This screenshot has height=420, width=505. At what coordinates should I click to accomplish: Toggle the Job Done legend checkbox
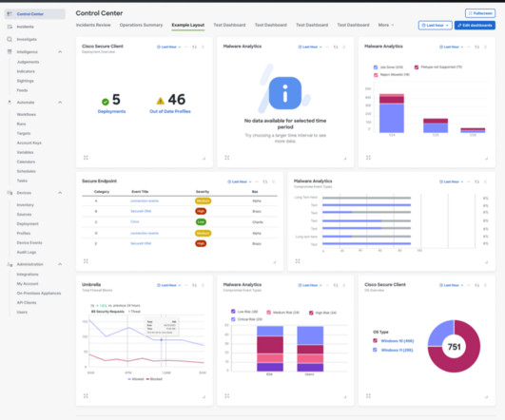pos(376,67)
